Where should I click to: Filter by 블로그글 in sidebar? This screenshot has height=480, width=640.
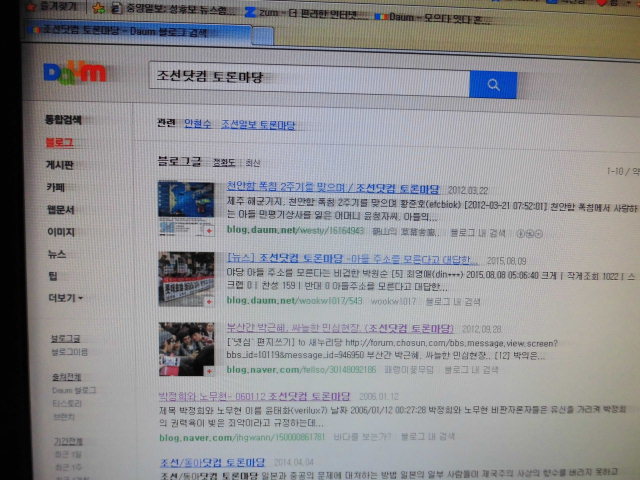pos(65,338)
